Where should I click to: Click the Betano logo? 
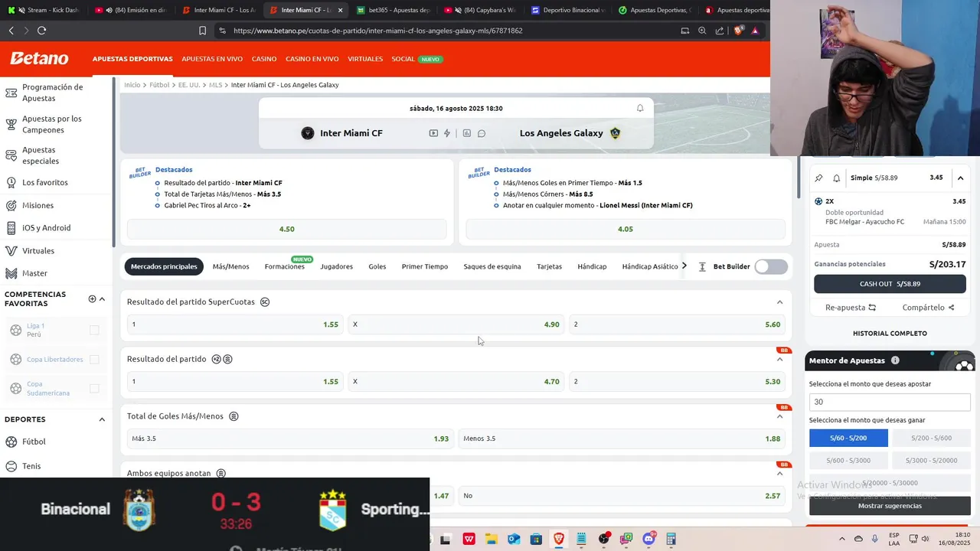coord(39,59)
